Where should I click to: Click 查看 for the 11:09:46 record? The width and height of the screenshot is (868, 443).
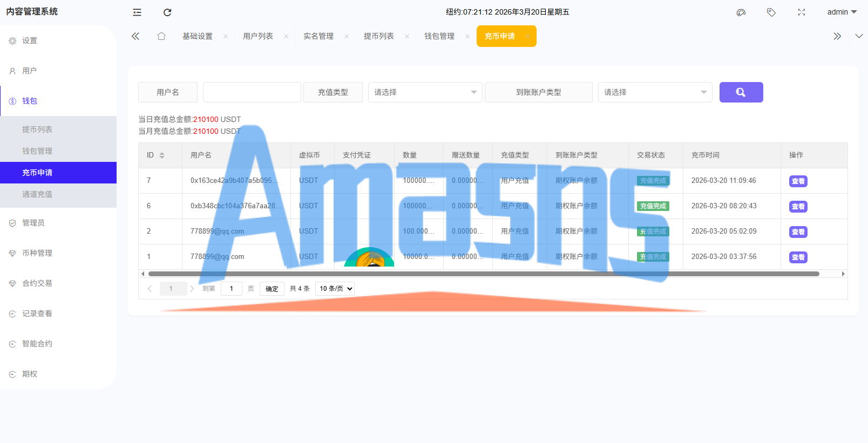click(x=798, y=181)
